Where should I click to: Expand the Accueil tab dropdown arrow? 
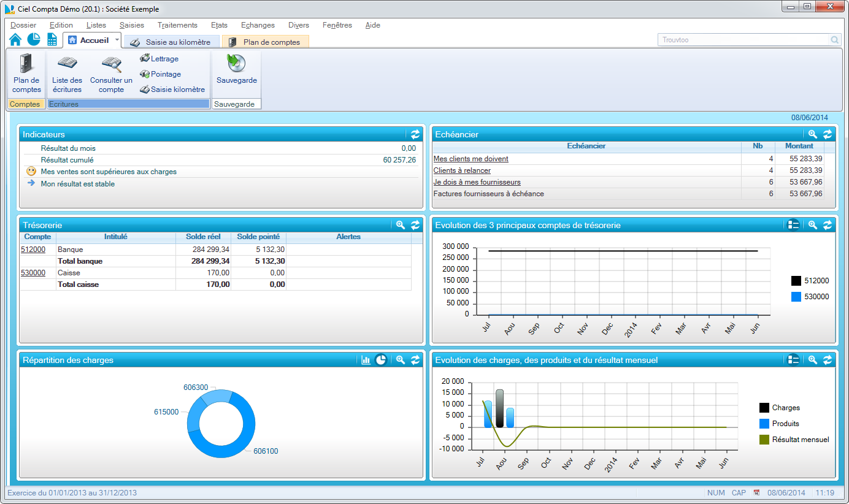coord(117,40)
